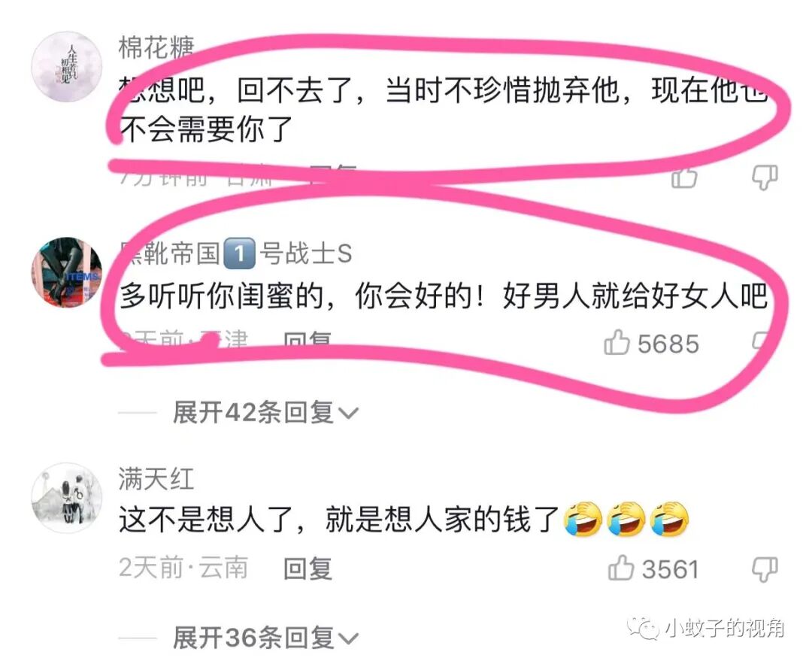Dislike the comment by 棉花糖
812x664 pixels.
point(765,177)
